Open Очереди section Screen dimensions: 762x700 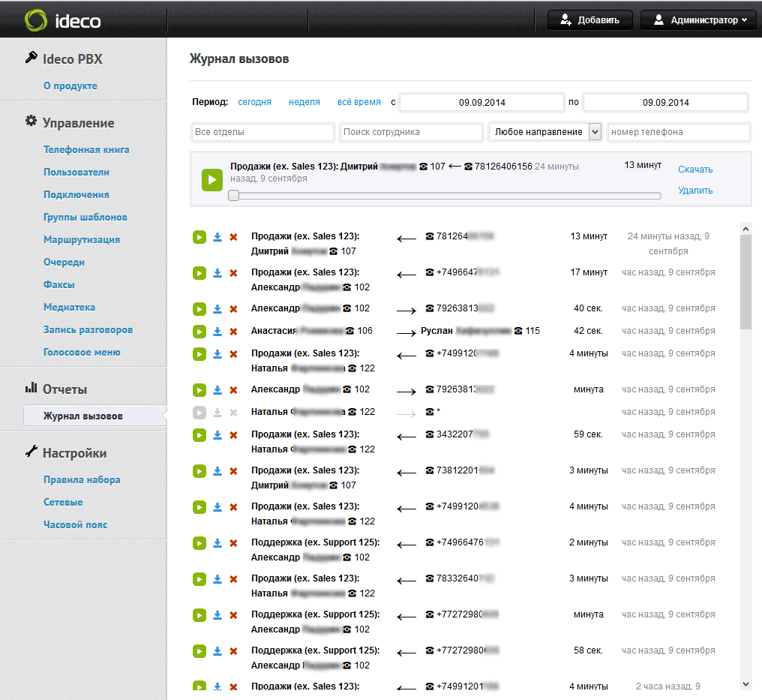pos(64,262)
